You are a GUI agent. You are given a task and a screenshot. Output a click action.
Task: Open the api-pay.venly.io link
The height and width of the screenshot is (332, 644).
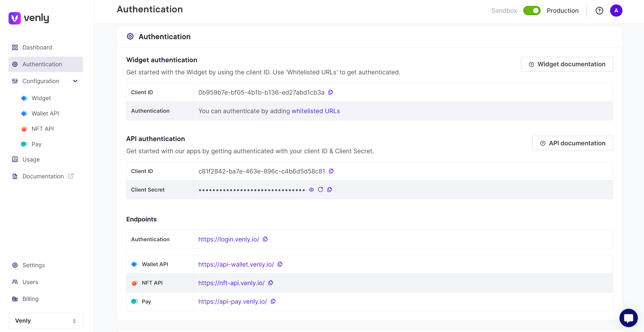pyautogui.click(x=233, y=302)
